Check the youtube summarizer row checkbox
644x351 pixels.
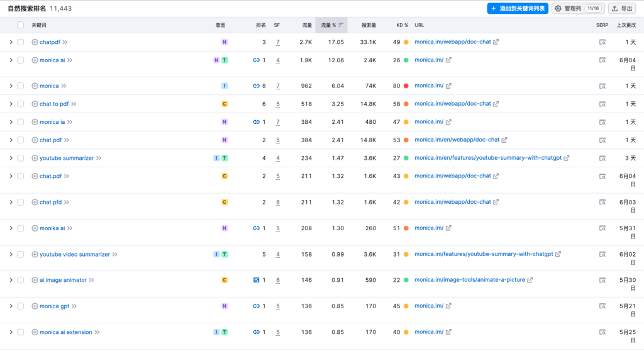pyautogui.click(x=20, y=159)
